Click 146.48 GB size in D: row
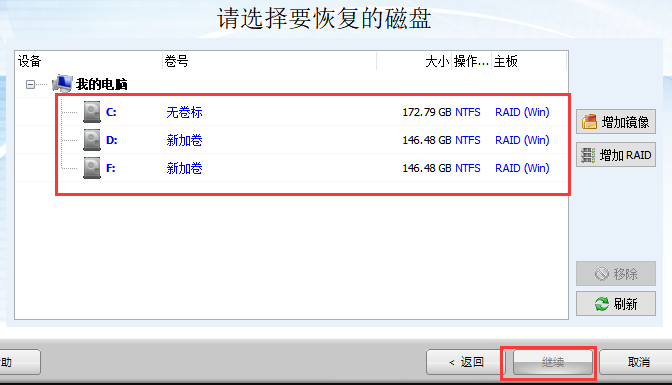The image size is (672, 385). (x=426, y=140)
